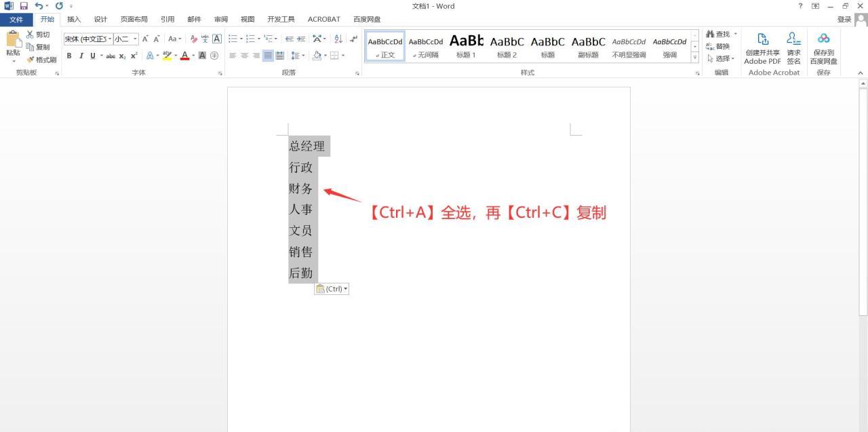Click the Copy (复制) button
Image resolution: width=868 pixels, height=432 pixels.
[x=38, y=47]
